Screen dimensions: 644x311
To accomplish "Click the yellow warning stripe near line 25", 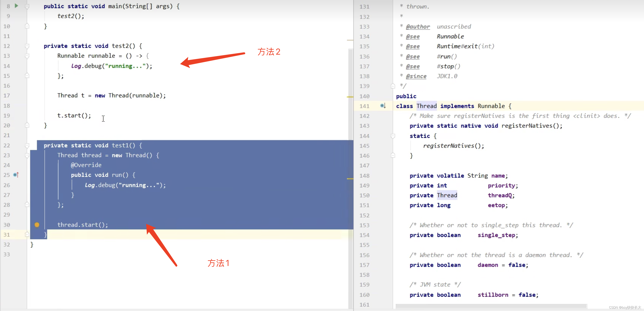I will (x=350, y=179).
